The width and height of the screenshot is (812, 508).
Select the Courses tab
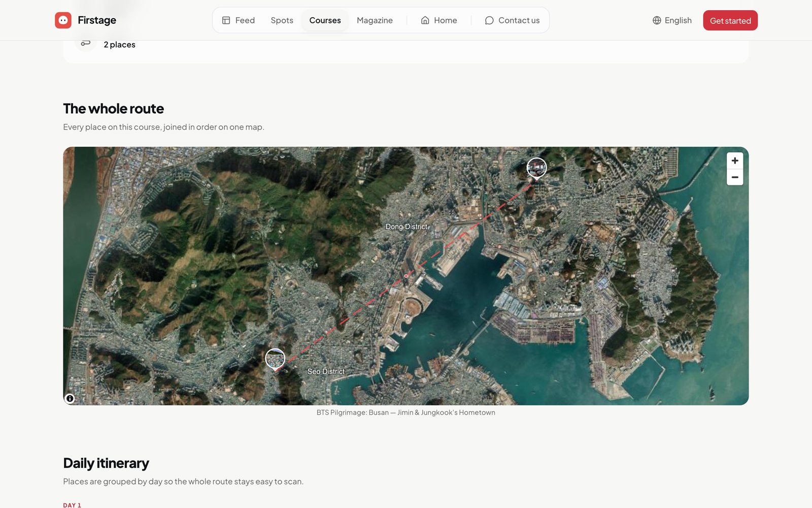pyautogui.click(x=325, y=20)
